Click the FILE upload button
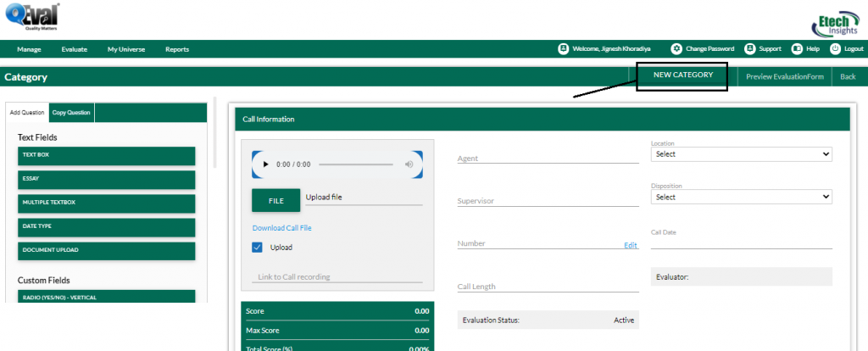Image resolution: width=868 pixels, height=351 pixels. point(276,201)
